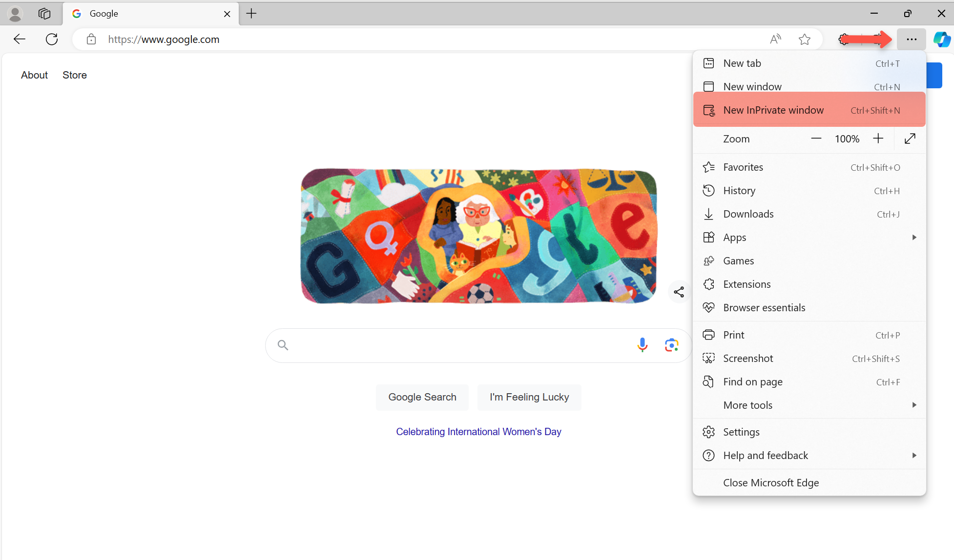Expand Help and feedback submenu
Image resolution: width=954 pixels, height=560 pixels.
tap(914, 456)
